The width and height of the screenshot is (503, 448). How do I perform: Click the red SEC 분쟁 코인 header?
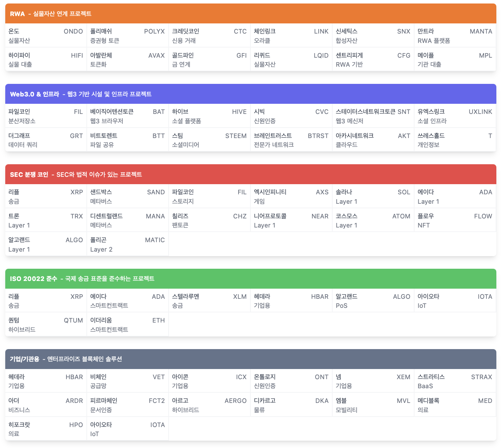point(250,174)
